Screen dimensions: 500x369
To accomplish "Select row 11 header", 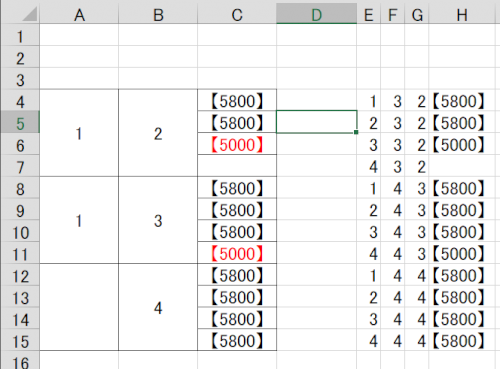I will pos(20,254).
